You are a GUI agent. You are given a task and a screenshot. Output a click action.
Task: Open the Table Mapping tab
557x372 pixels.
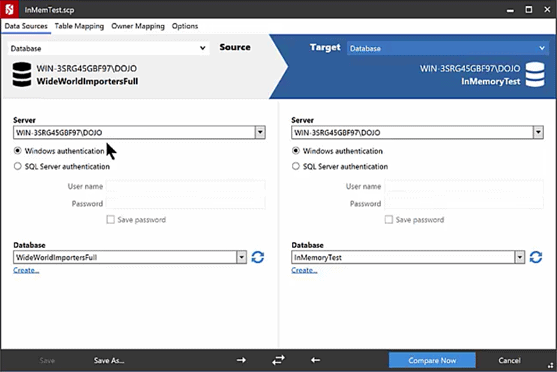click(x=79, y=26)
